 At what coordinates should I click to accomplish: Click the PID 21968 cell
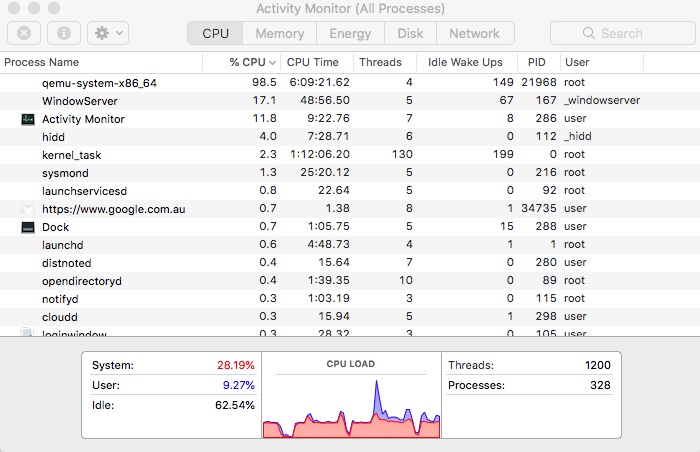pyautogui.click(x=539, y=82)
